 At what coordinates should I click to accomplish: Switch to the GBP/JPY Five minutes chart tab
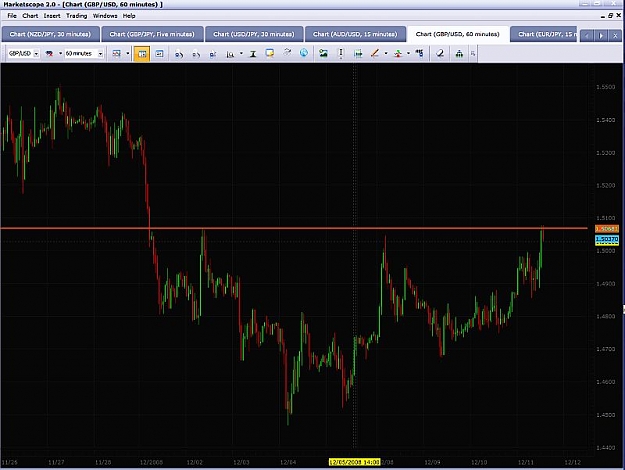point(152,34)
